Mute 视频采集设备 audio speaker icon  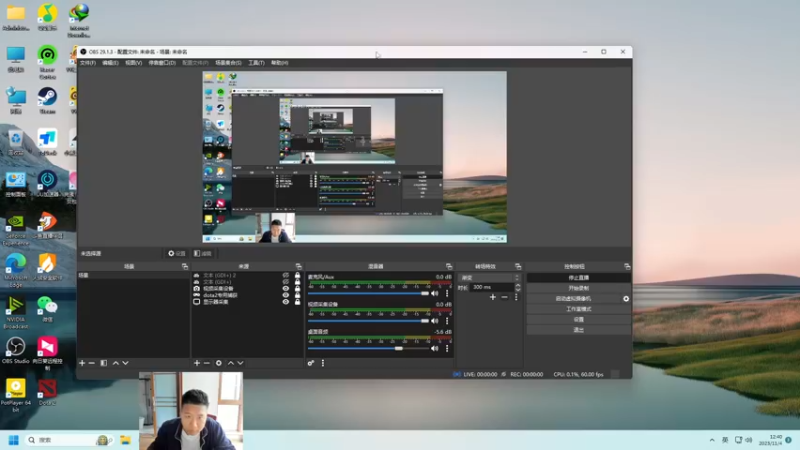point(435,321)
